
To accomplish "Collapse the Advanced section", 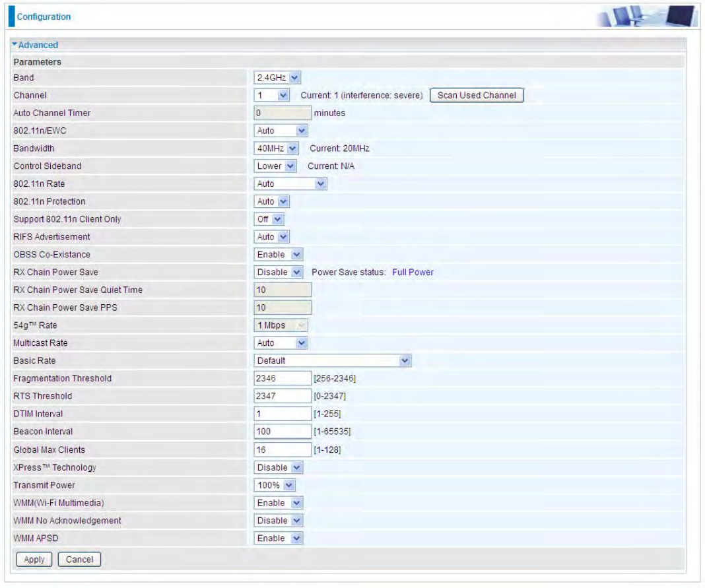I will point(35,45).
